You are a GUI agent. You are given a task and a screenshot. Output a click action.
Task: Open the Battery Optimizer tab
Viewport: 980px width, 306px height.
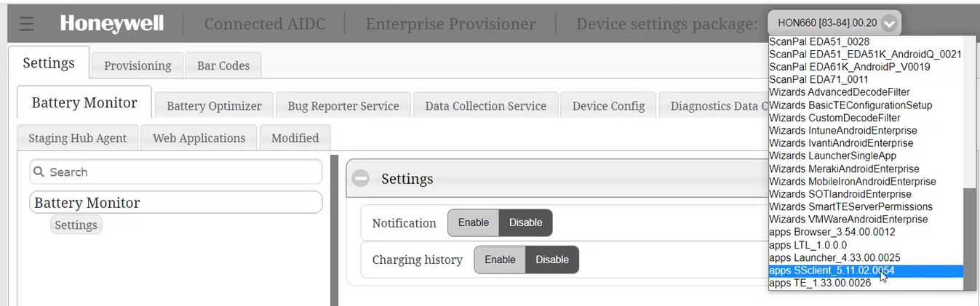pos(214,106)
